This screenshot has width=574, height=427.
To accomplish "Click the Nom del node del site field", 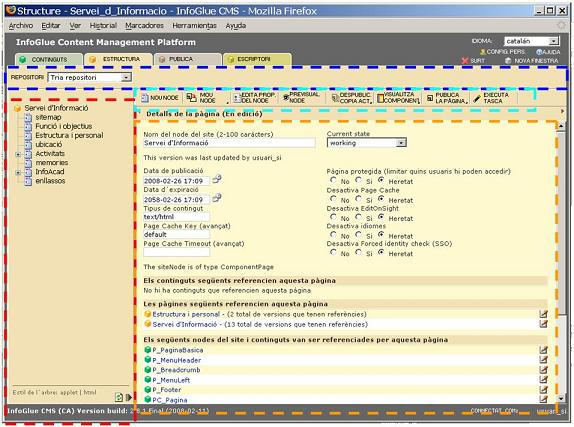I will click(229, 143).
